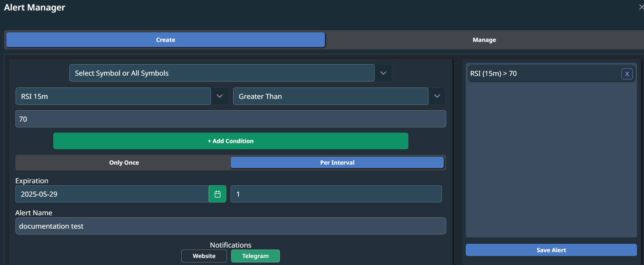
Task: Click the expiration date field 2025-05-29
Action: (x=112, y=194)
